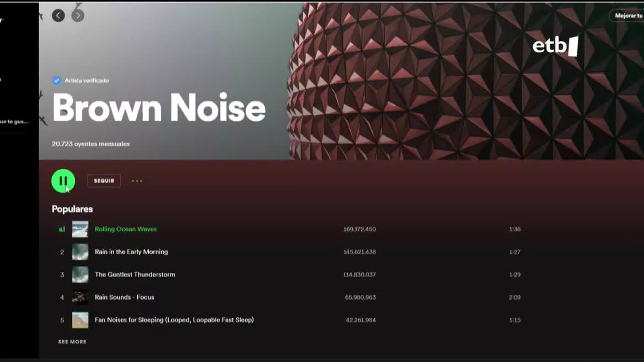This screenshot has width=644, height=362.
Task: Open the three-dots more options menu
Action: (137, 181)
